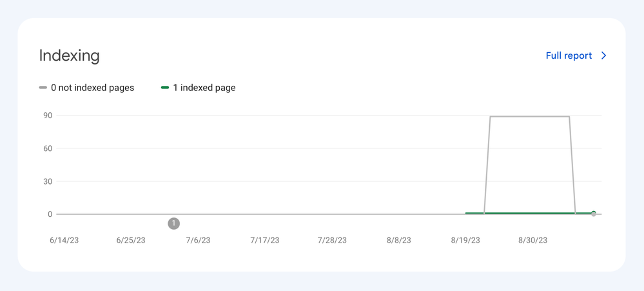Click the 7/28/23 date axis label
Viewport: 644px width, 291px height.
(x=332, y=241)
